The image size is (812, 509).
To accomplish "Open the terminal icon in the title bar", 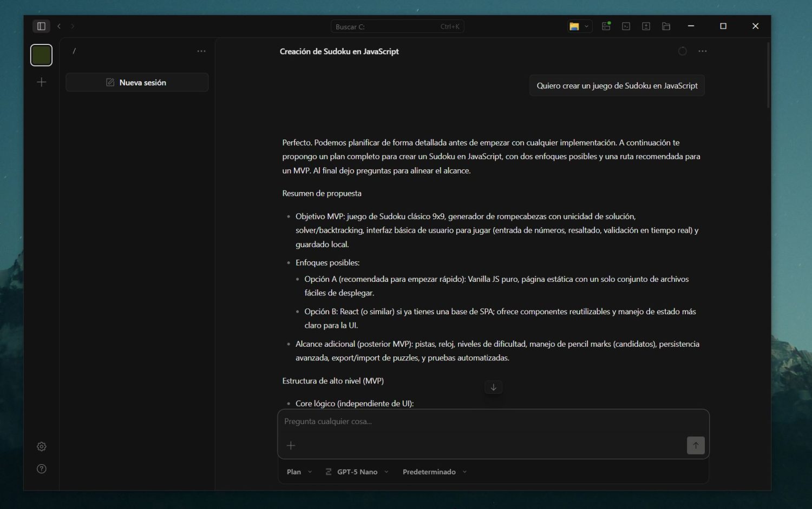I will 626,25.
